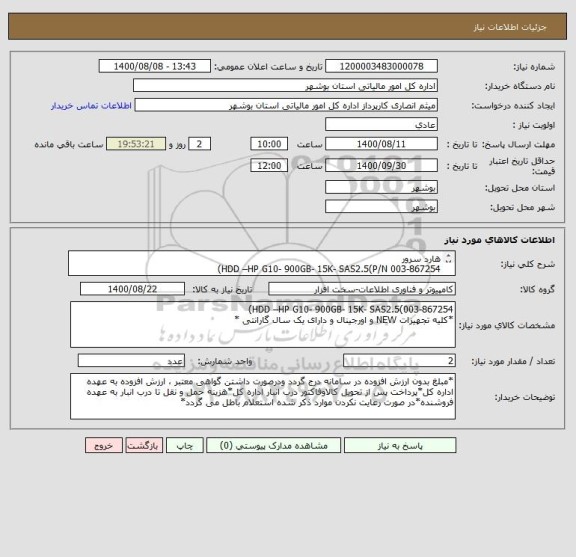
Task: Click the چاپ print button
Action: pyautogui.click(x=184, y=445)
